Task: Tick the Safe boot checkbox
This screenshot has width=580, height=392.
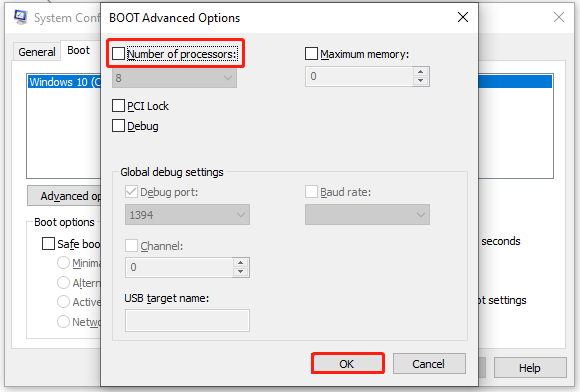Action: (48, 244)
